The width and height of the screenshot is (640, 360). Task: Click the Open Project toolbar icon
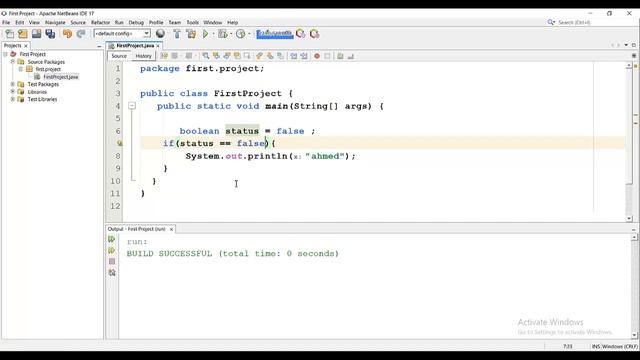36,34
